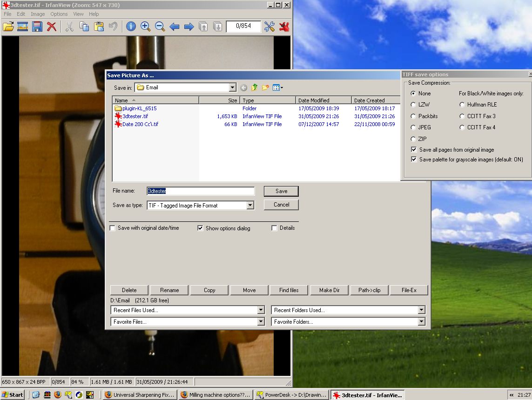The image size is (532, 400).
Task: Click the File name input field
Action: click(x=201, y=191)
